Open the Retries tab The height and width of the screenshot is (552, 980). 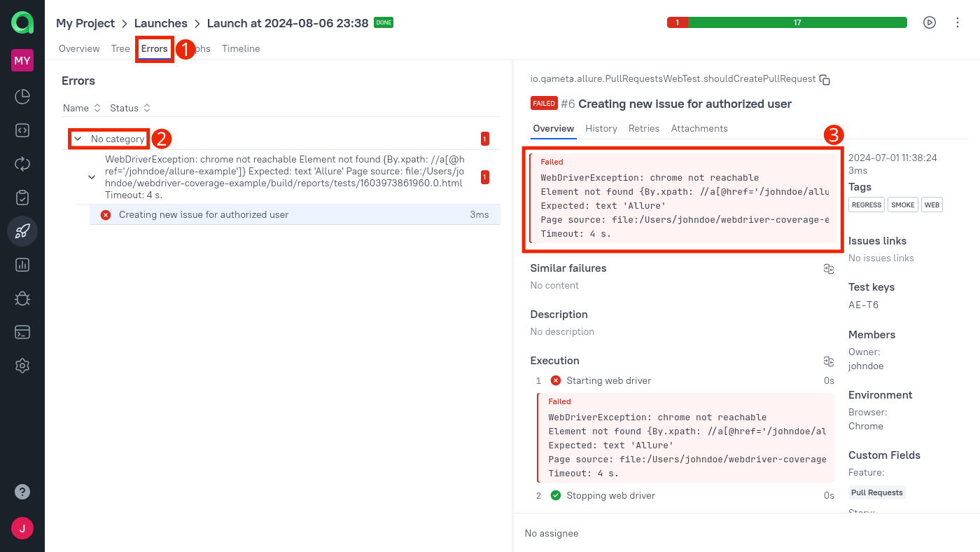pyautogui.click(x=644, y=128)
